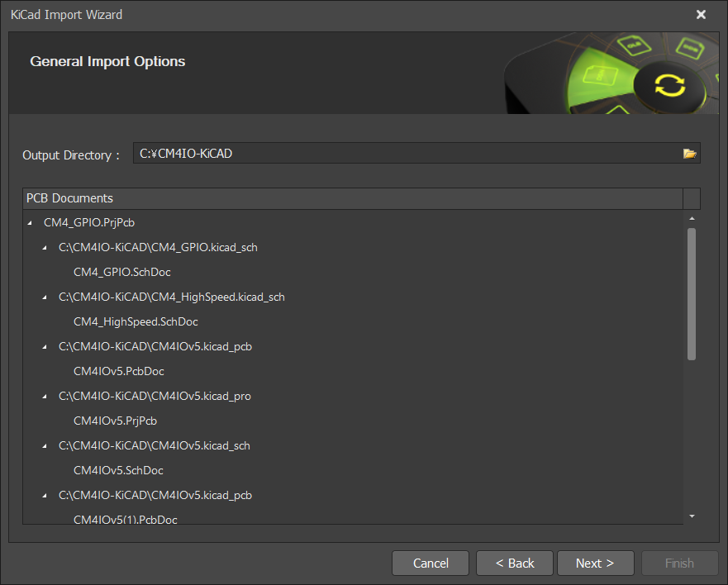
Task: Collapse the CM4_GPIO.kicad_sch entry
Action: (44, 247)
